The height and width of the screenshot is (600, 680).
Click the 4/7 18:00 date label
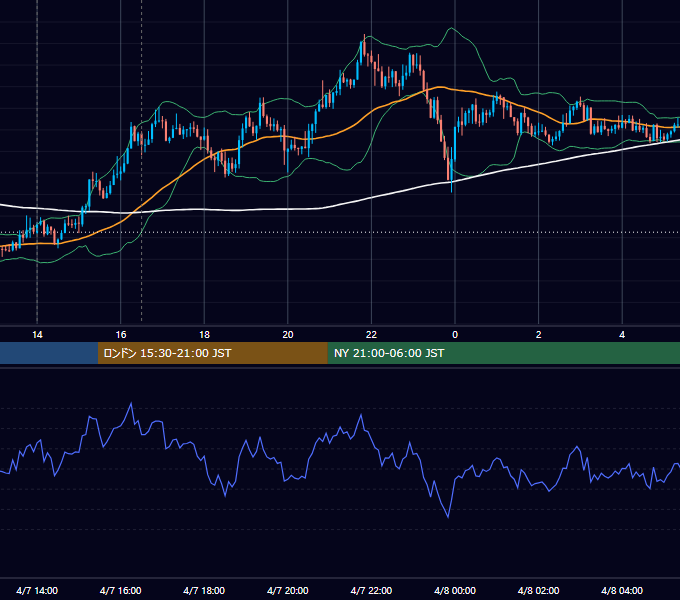click(204, 590)
